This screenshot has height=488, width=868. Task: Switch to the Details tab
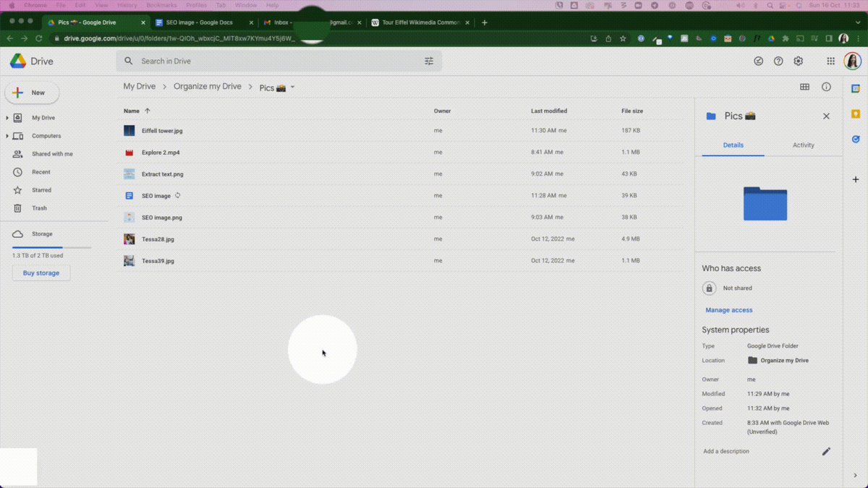(x=733, y=145)
